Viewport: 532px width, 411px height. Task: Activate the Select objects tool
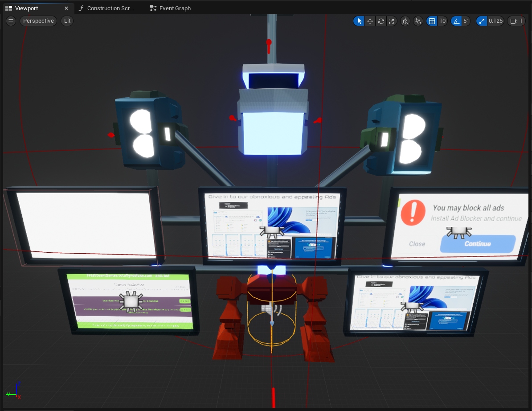click(x=359, y=21)
